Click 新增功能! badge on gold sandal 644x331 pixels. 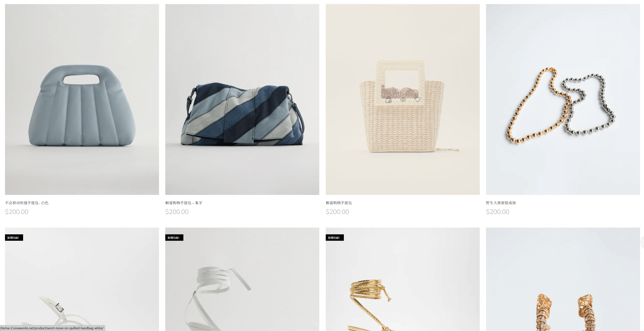point(335,238)
